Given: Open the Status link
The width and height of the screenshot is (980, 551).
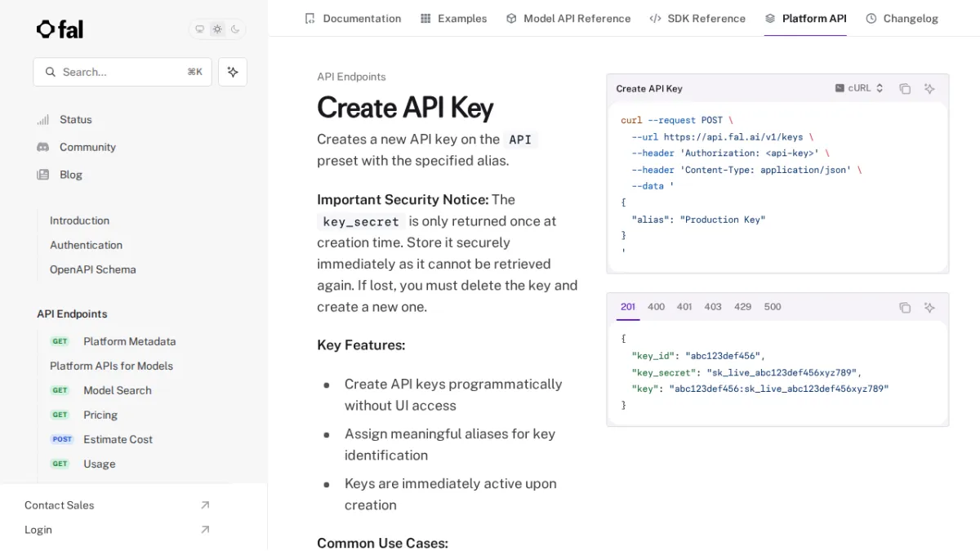Looking at the screenshot, I should tap(76, 119).
